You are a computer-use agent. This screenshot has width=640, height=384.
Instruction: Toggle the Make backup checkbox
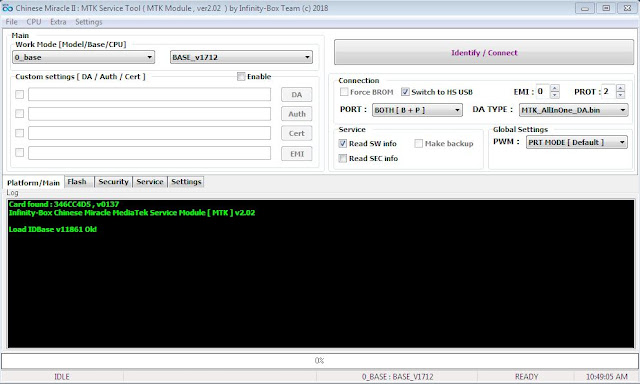(x=418, y=144)
